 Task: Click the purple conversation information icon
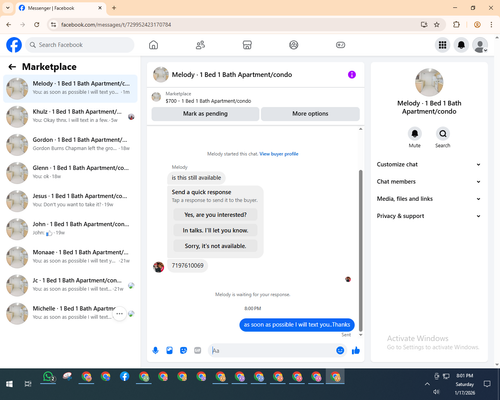(352, 75)
